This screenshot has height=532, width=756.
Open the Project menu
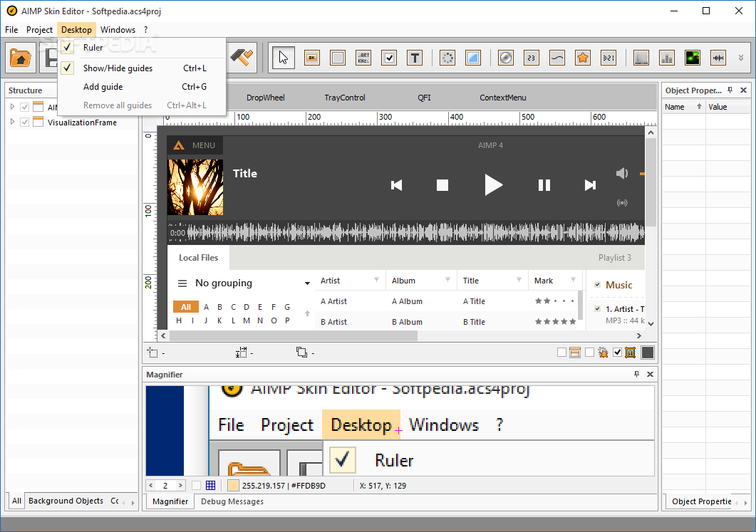pyautogui.click(x=39, y=29)
